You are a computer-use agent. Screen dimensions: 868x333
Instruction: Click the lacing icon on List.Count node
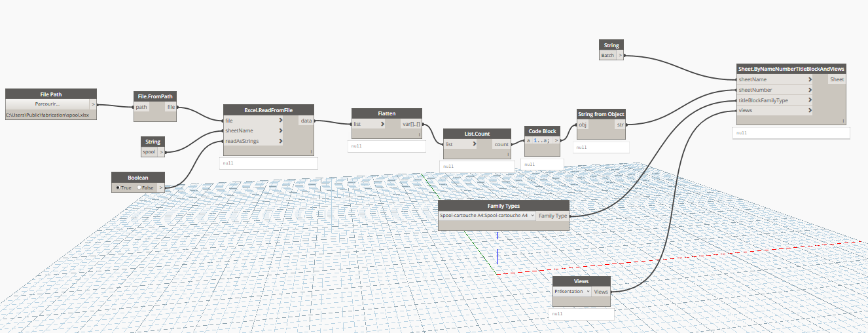(507, 155)
